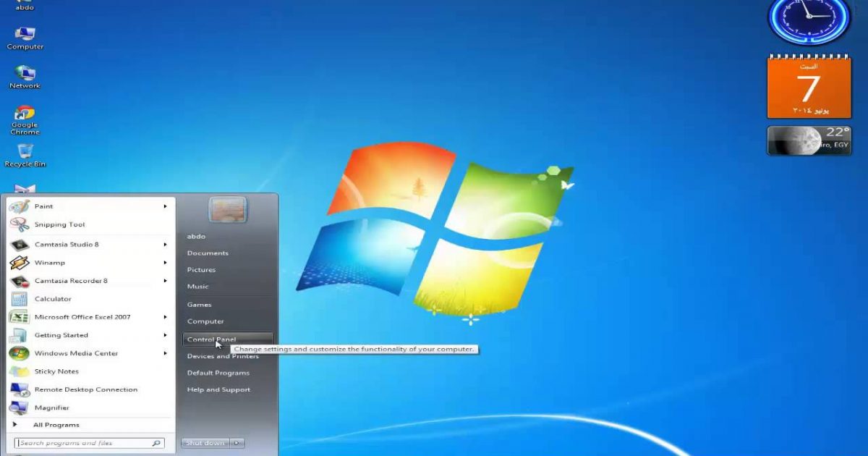Open Default Programs
Image resolution: width=868 pixels, height=456 pixels.
[218, 373]
